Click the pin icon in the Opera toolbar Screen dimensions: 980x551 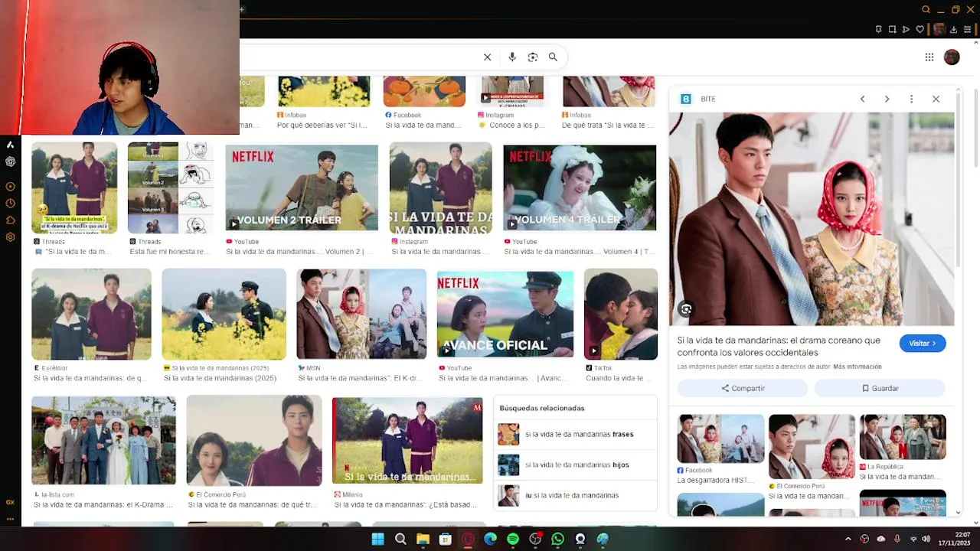click(878, 30)
